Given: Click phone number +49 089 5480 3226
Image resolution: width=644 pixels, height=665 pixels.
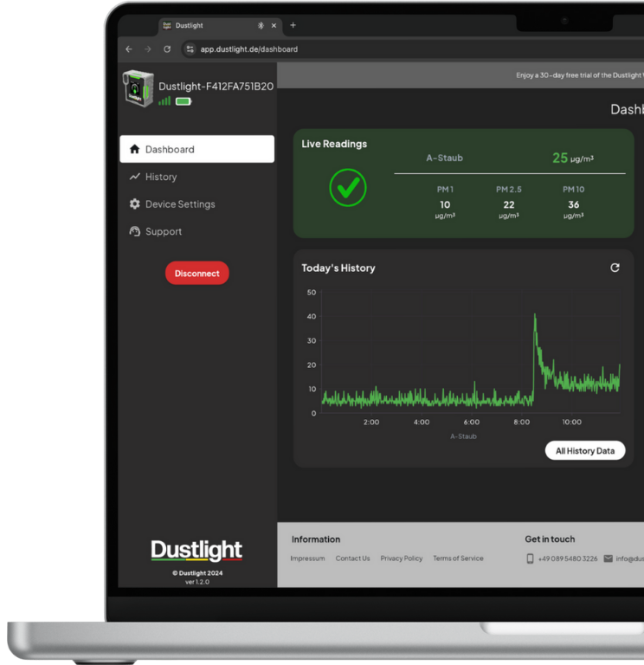Looking at the screenshot, I should point(568,558).
